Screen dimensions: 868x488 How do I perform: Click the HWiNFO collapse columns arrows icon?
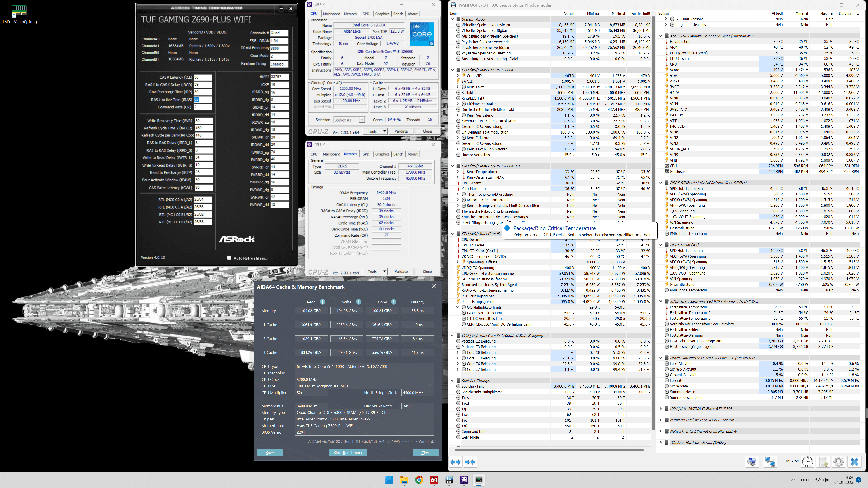click(x=470, y=462)
